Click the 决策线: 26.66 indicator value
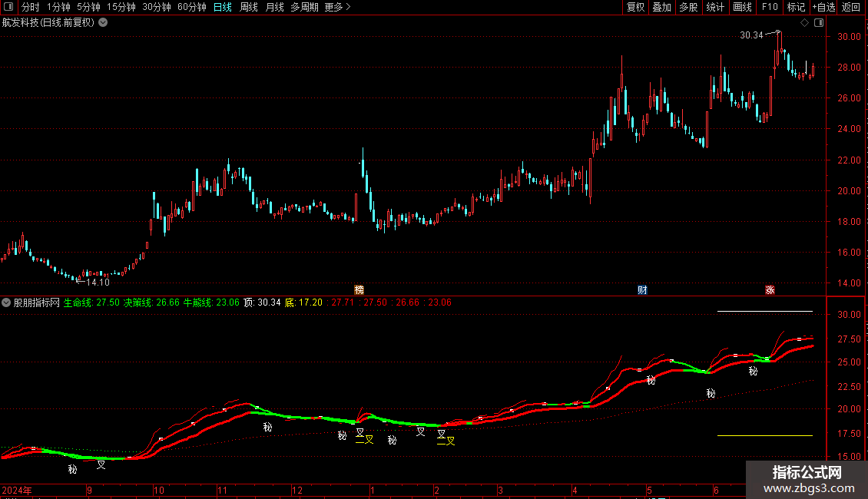Image resolution: width=868 pixels, height=499 pixels. [x=151, y=302]
